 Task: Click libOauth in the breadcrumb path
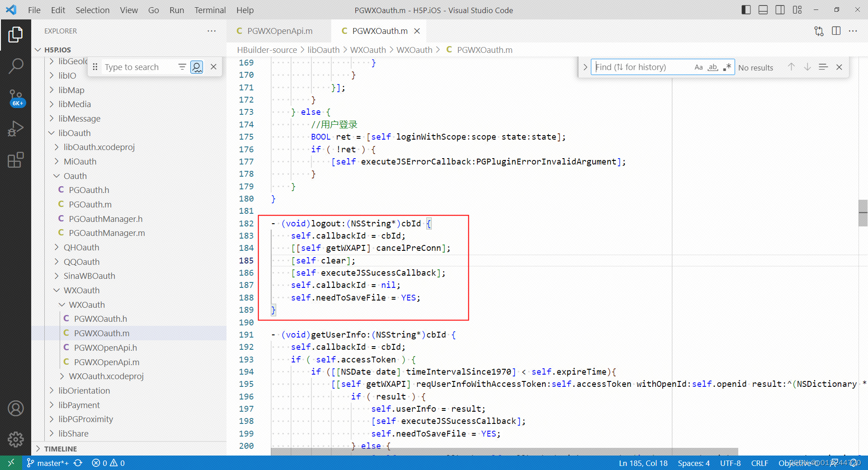point(323,50)
